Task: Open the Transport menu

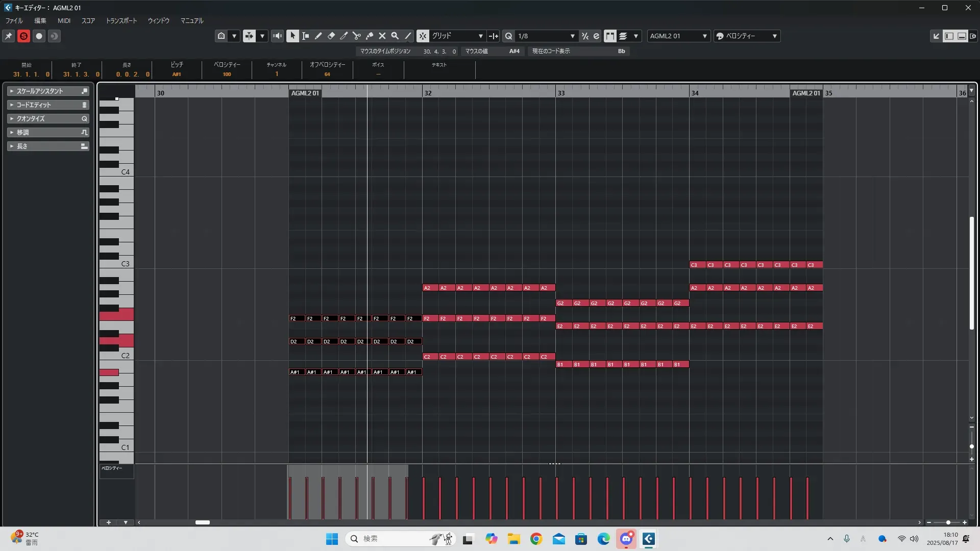Action: 121,21
